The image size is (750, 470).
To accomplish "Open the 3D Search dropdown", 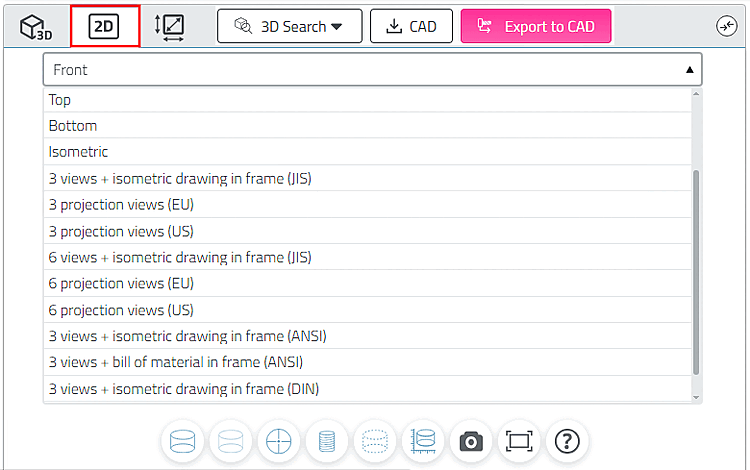I will [289, 27].
